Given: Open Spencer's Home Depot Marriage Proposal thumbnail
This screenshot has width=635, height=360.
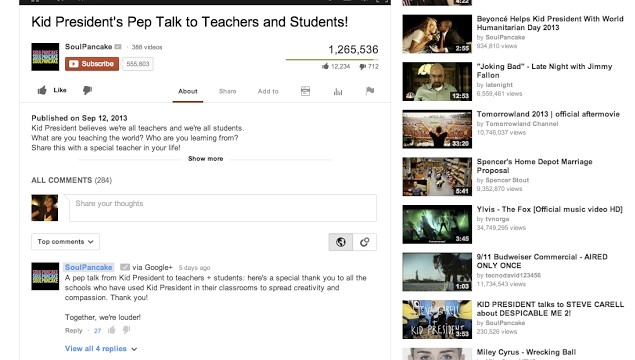Looking at the screenshot, I should (x=437, y=177).
